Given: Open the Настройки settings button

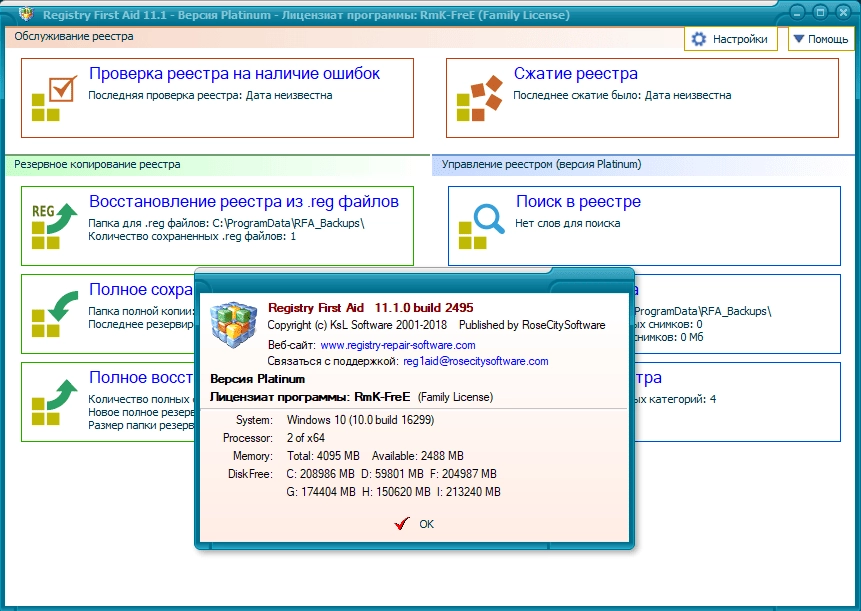Looking at the screenshot, I should coord(731,39).
